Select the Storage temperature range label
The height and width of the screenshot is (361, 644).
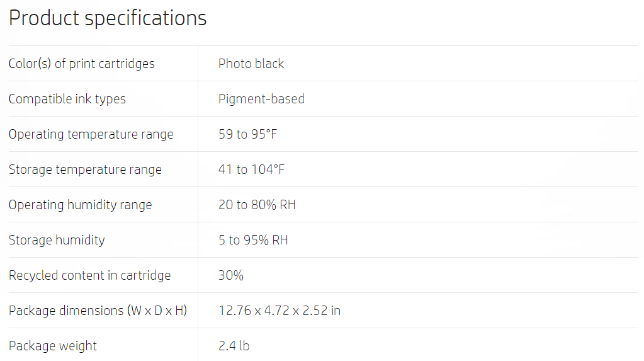86,170
